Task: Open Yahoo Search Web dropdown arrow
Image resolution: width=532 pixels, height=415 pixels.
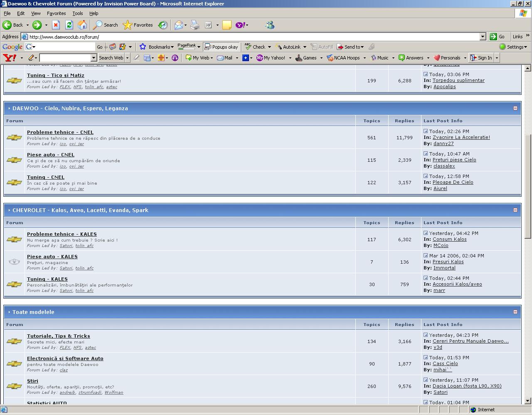Action: point(128,58)
